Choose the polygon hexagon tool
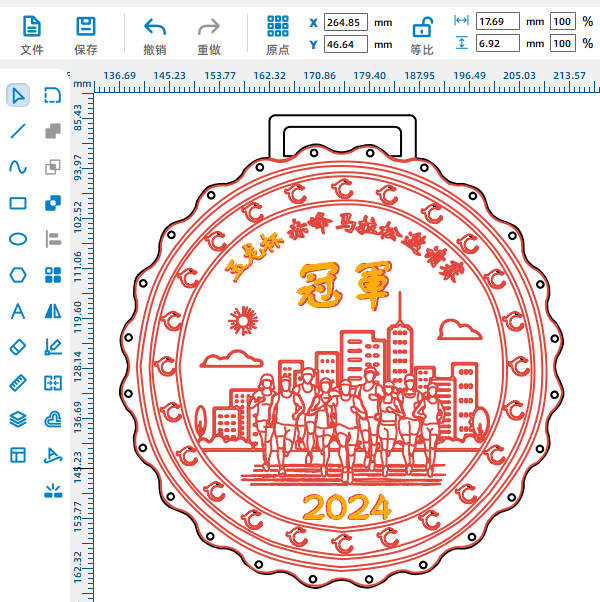600x602 pixels. (x=18, y=274)
